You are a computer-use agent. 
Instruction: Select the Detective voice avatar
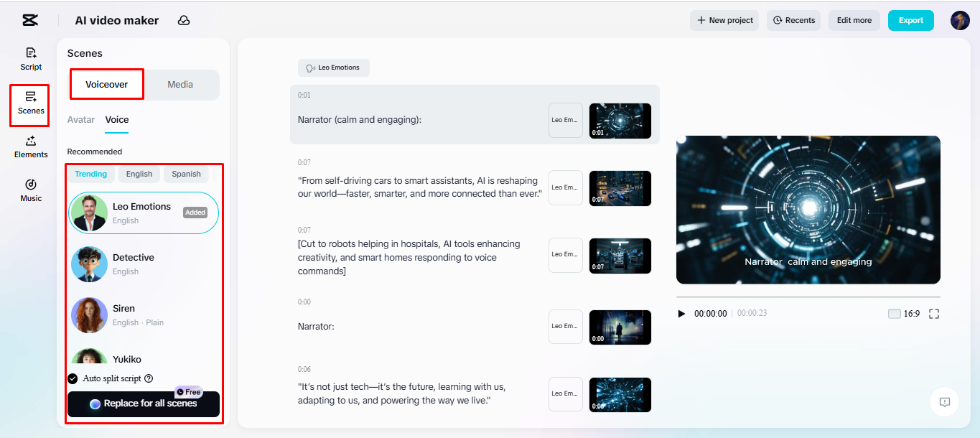(88, 264)
